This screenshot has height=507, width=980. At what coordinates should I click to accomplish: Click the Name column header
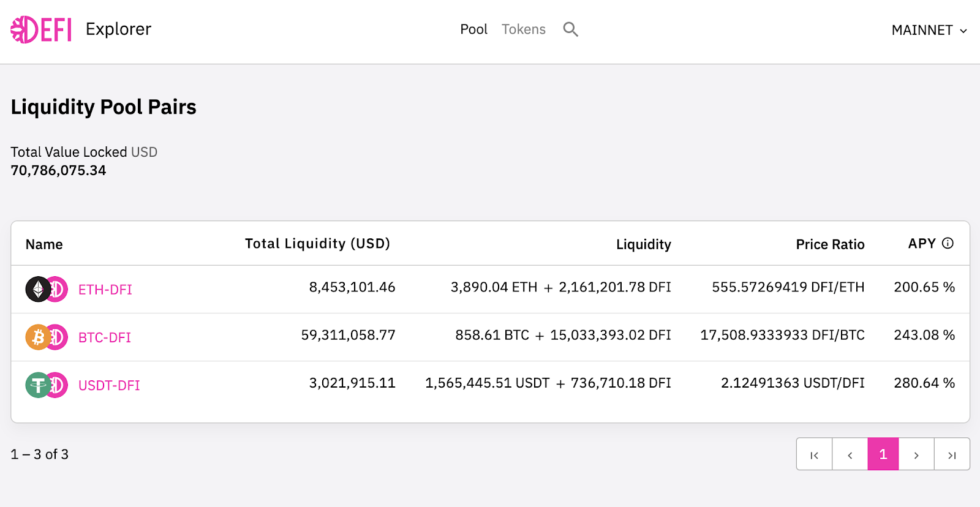pos(44,244)
